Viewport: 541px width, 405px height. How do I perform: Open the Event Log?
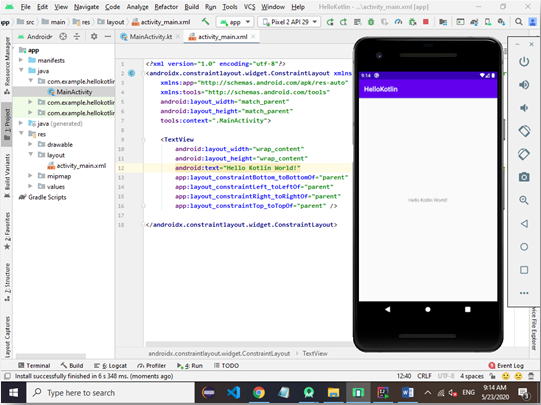506,365
